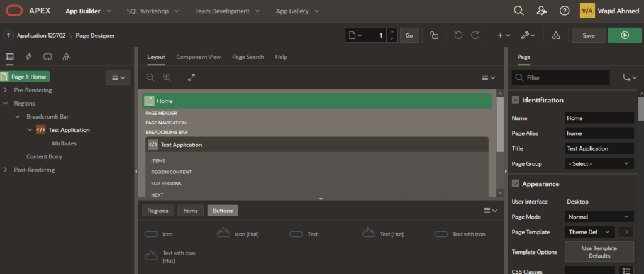Switch to the Dynamic Actions lightning tab
The height and width of the screenshot is (274, 644).
pyautogui.click(x=28, y=57)
